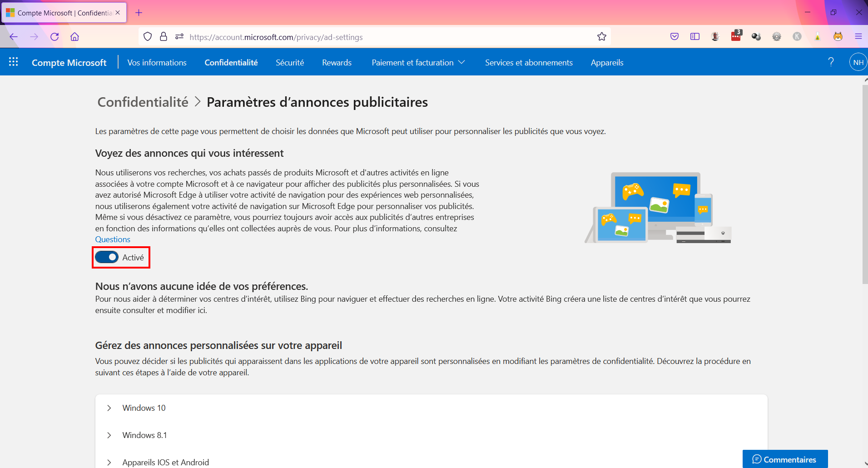
Task: Open the grey K extension icon
Action: pyautogui.click(x=797, y=37)
